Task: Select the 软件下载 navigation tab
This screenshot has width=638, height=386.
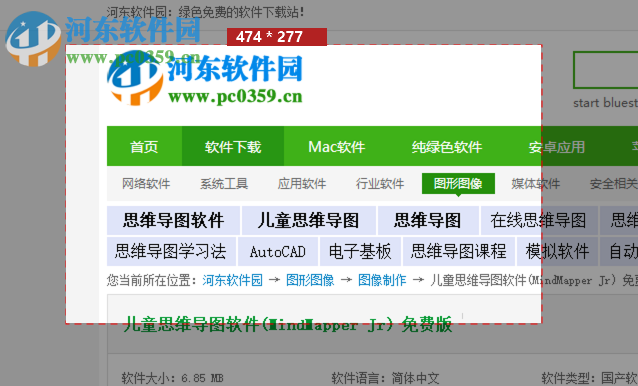Action: (x=233, y=146)
